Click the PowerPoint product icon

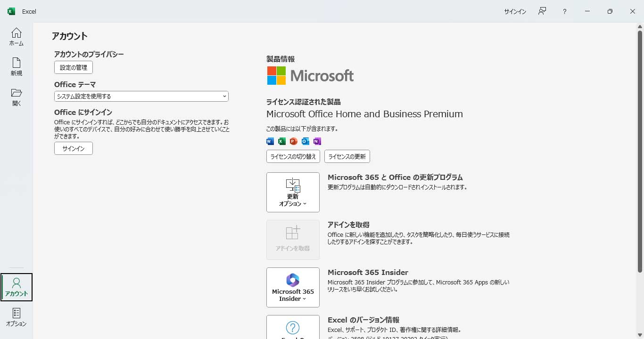pyautogui.click(x=294, y=141)
